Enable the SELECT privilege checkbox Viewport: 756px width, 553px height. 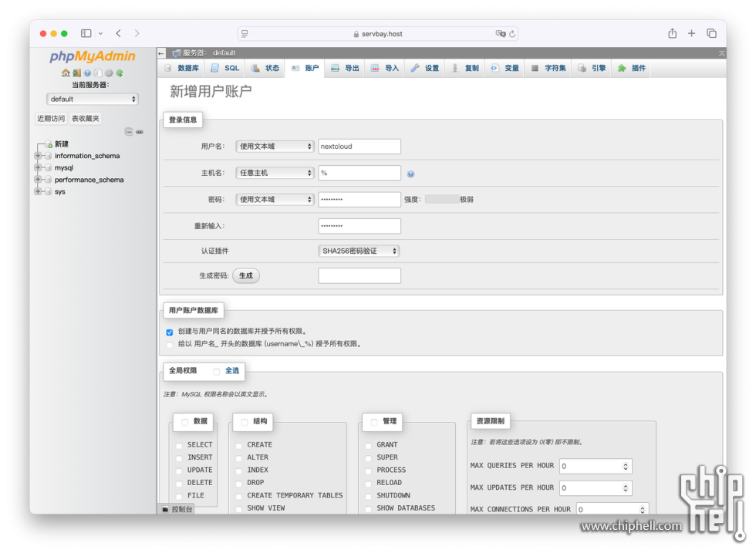179,446
